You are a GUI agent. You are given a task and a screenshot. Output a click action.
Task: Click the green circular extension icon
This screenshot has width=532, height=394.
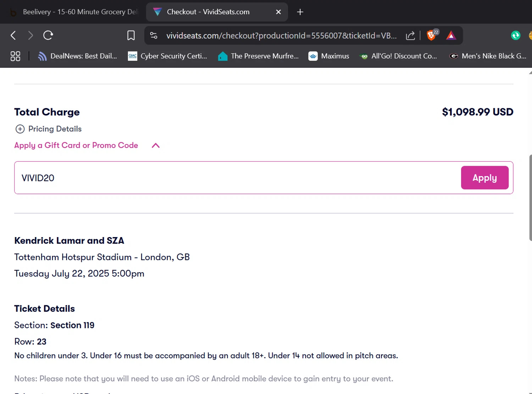(x=516, y=35)
